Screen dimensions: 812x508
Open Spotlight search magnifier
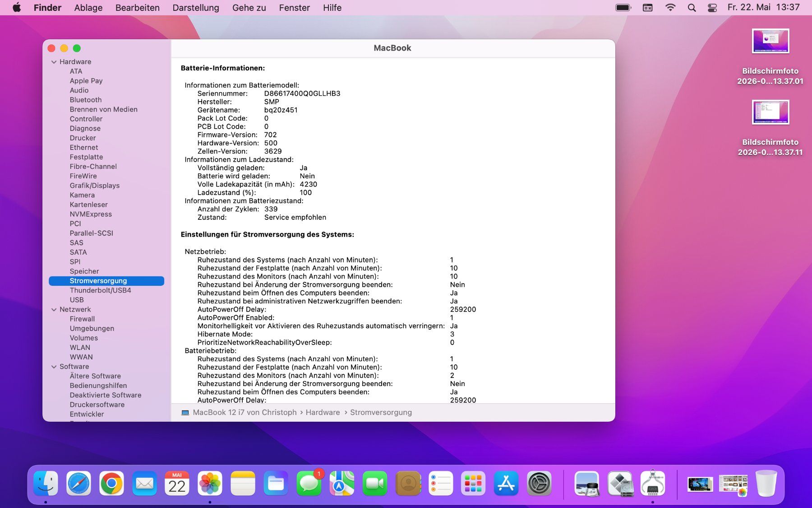pos(692,8)
